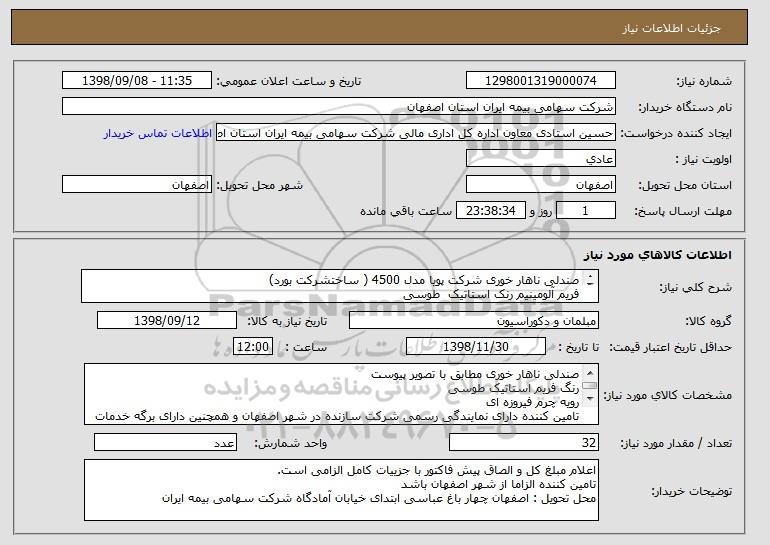The width and height of the screenshot is (770, 545).
Task: Click the label مهلت ارسال پاسخ
Action: pyautogui.click(x=683, y=211)
